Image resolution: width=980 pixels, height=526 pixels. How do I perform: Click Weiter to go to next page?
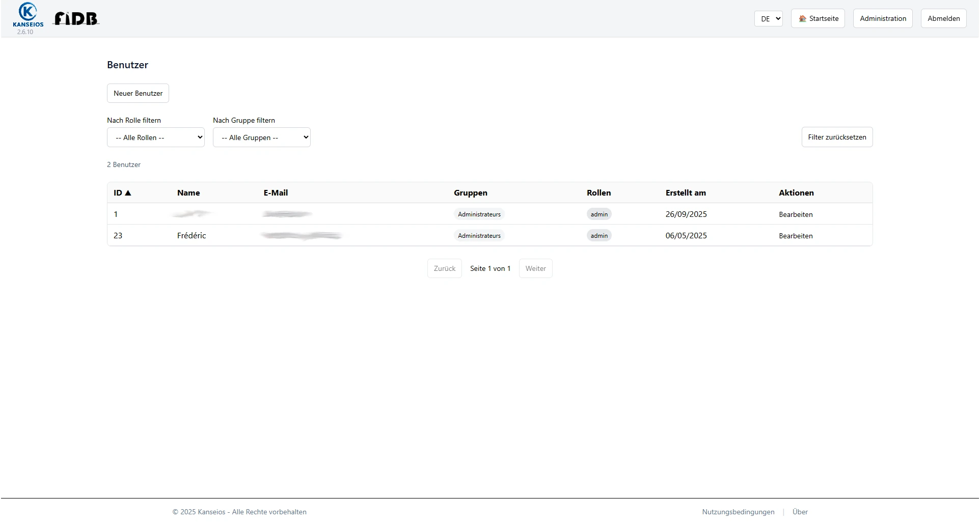pyautogui.click(x=535, y=268)
